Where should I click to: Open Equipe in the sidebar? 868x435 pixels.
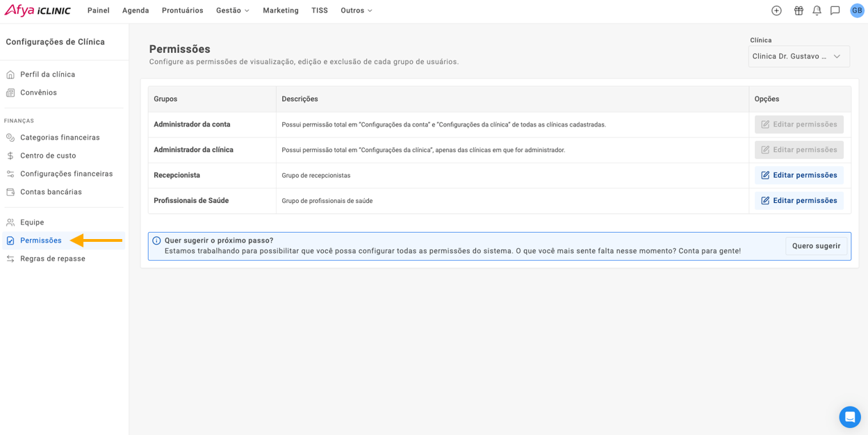(x=32, y=222)
